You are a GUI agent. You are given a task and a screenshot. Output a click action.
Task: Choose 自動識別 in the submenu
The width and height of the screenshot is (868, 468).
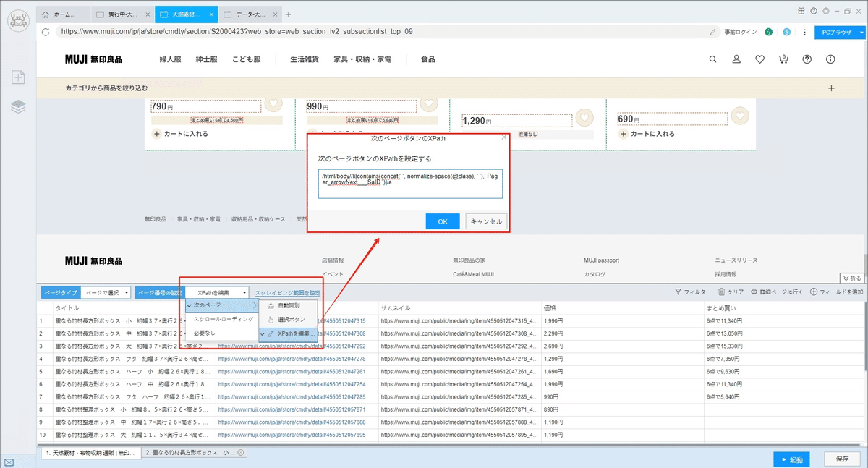click(288, 306)
